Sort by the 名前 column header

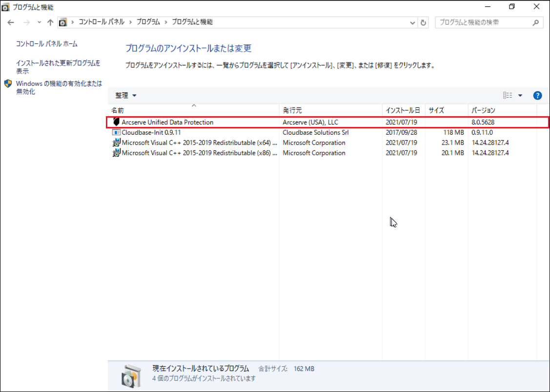193,110
